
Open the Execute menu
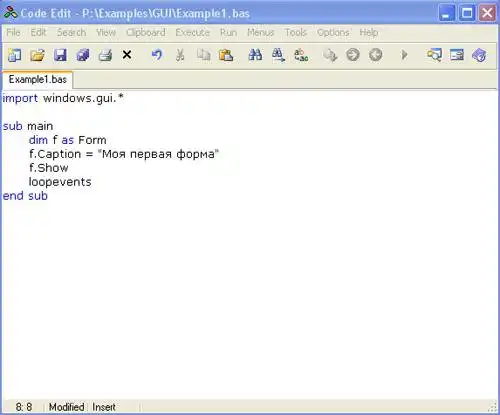(x=192, y=32)
